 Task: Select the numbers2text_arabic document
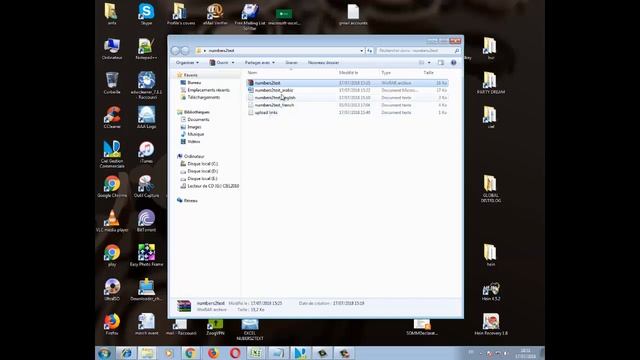(347, 90)
